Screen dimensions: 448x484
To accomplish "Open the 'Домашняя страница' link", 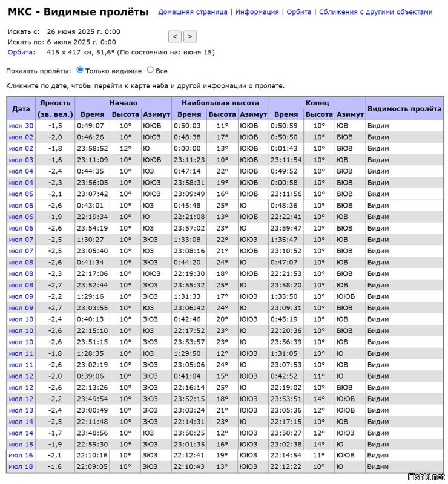I will click(193, 12).
